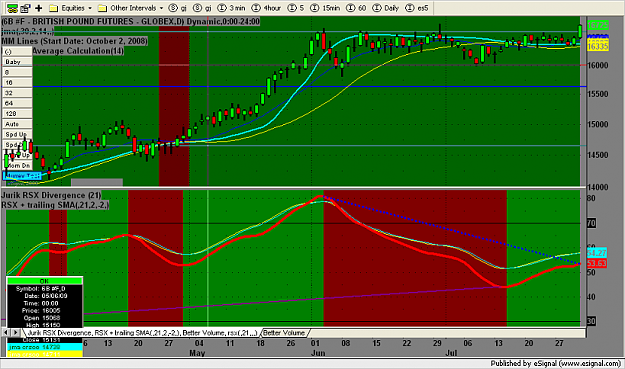Switch to the 5 interval shortcut

pyautogui.click(x=296, y=8)
